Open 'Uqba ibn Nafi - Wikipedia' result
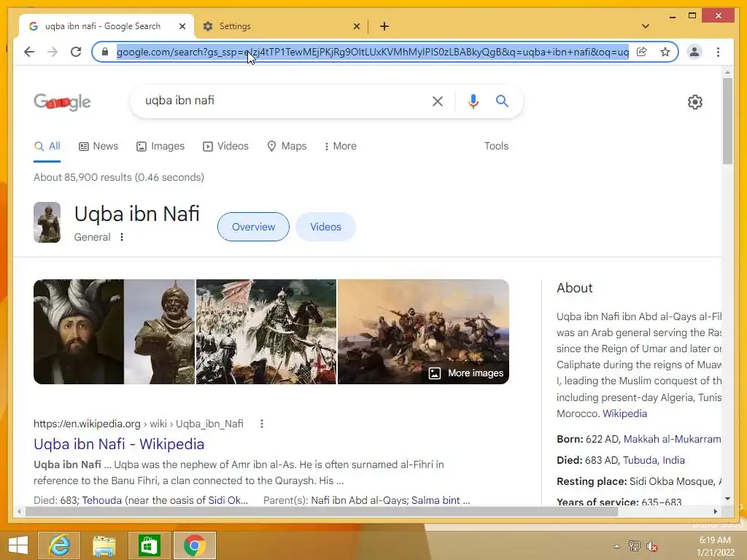747x560 pixels. click(x=119, y=444)
